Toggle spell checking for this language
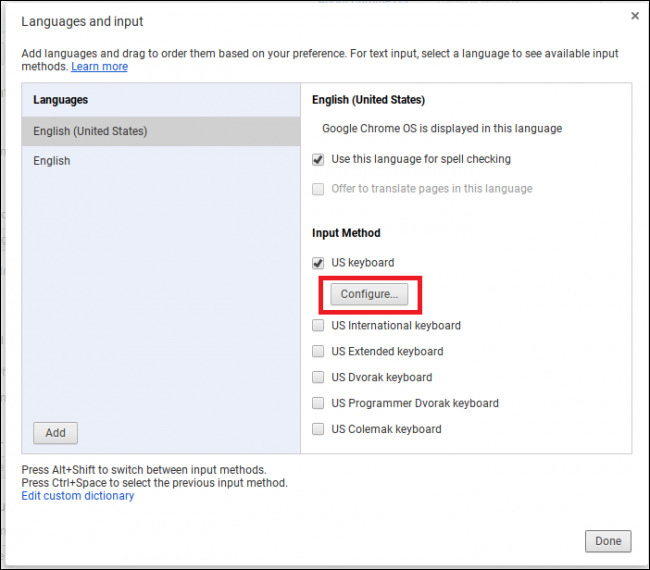This screenshot has width=650, height=570. [x=318, y=160]
